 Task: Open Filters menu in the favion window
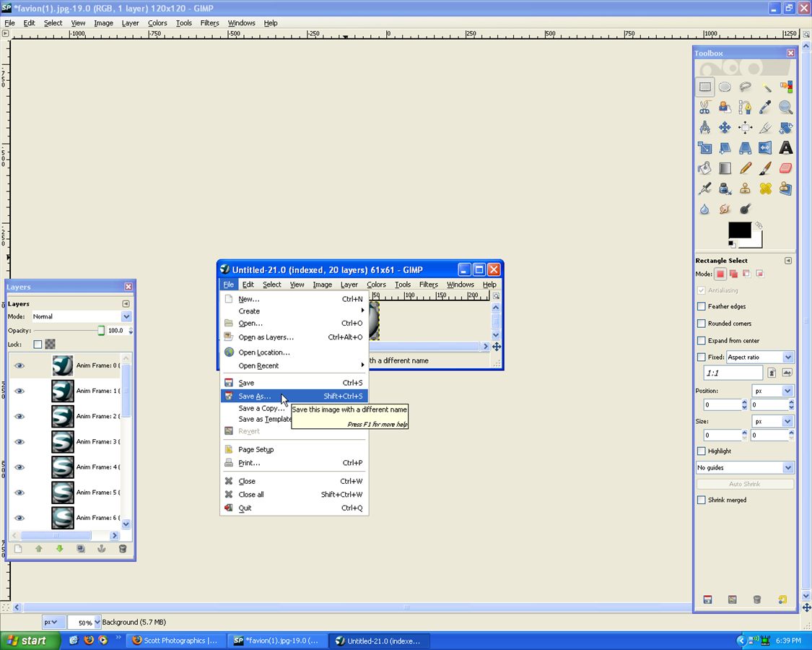[x=210, y=23]
